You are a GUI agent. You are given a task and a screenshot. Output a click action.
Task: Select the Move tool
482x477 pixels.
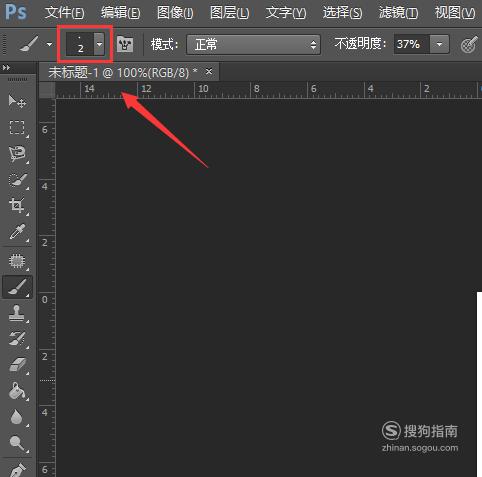(17, 101)
